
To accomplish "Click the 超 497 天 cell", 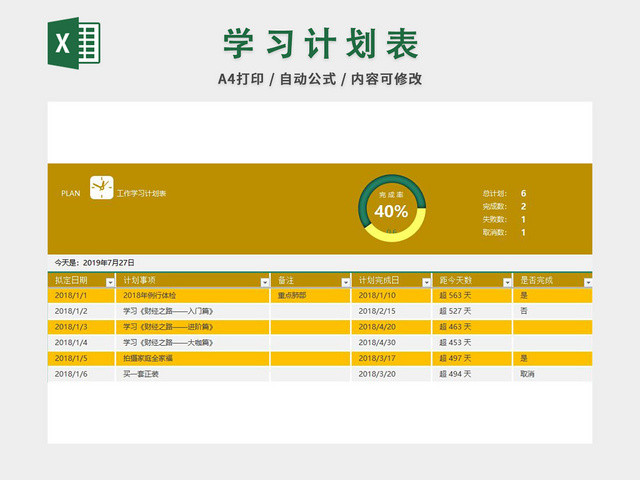I will click(472, 358).
